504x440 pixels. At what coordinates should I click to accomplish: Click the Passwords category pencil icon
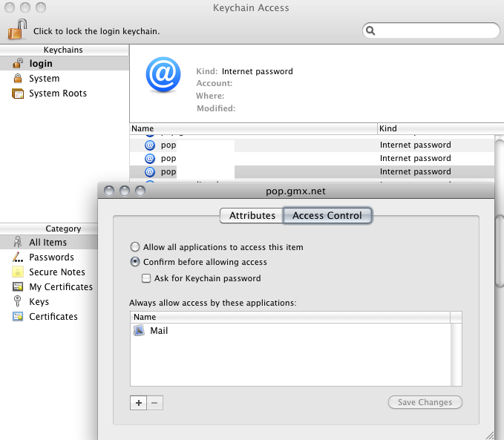[18, 257]
